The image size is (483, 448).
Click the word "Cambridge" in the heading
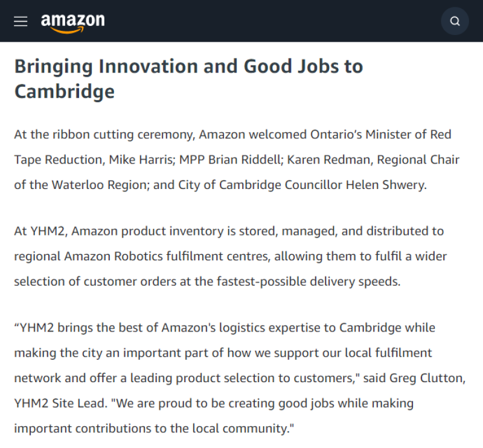(64, 92)
